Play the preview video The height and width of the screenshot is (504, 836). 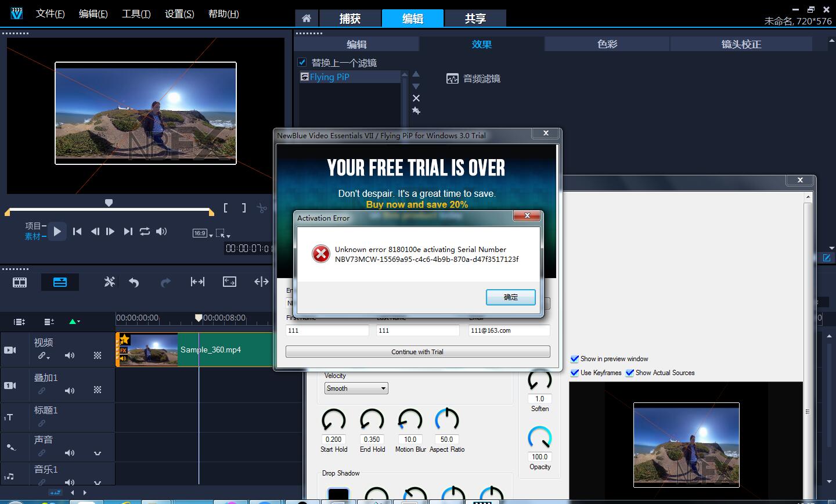(57, 231)
